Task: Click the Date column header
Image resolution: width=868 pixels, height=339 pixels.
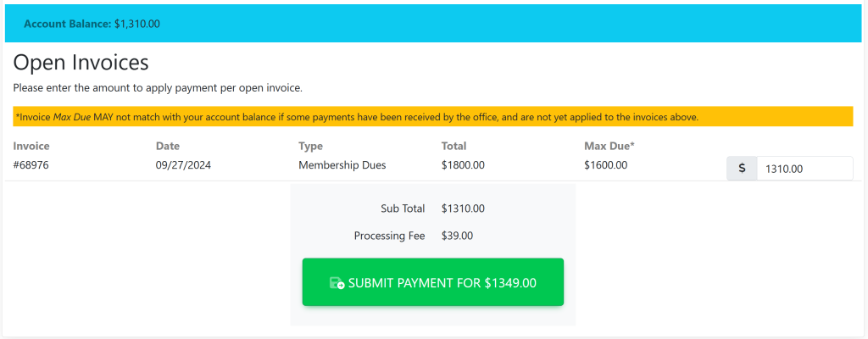Action: coord(168,146)
